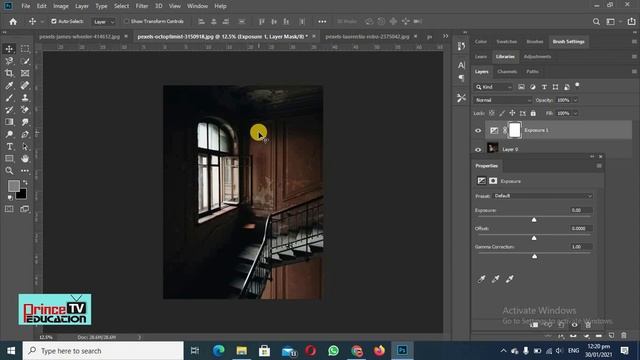This screenshot has height=360, width=640.
Task: Select the Hand tool
Action: pyautogui.click(x=25, y=159)
